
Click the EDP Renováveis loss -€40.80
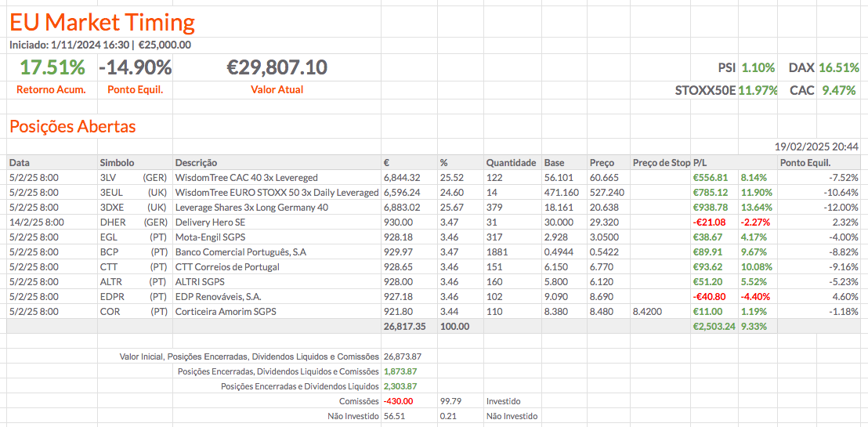pos(709,297)
